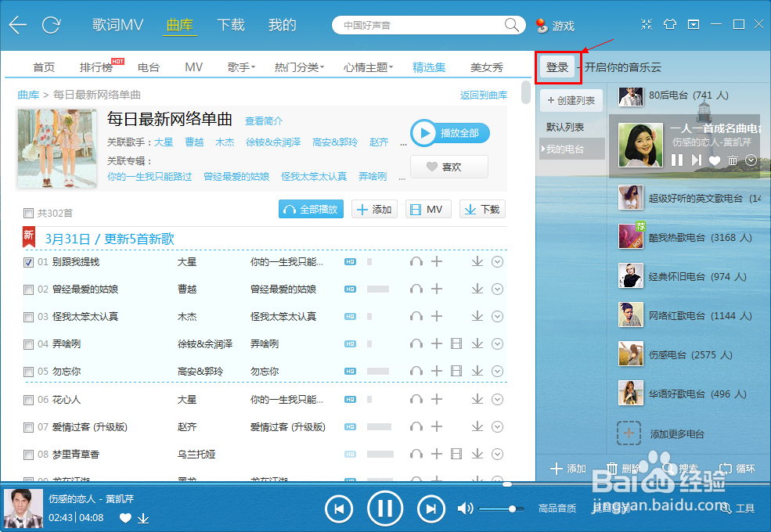Uncheck the 01 别跟我提钱 checkbox
The image size is (771, 532).
click(x=28, y=262)
